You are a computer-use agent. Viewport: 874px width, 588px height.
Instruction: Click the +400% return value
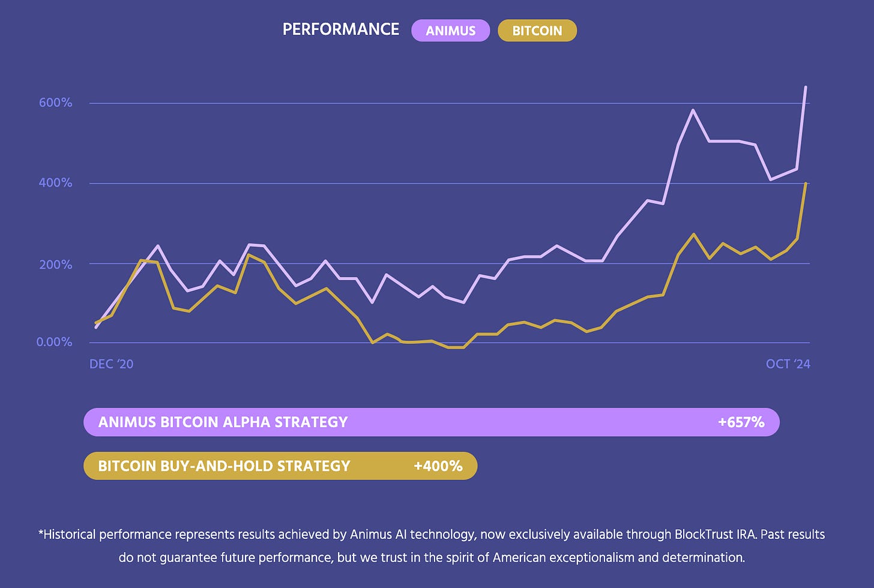click(x=438, y=466)
